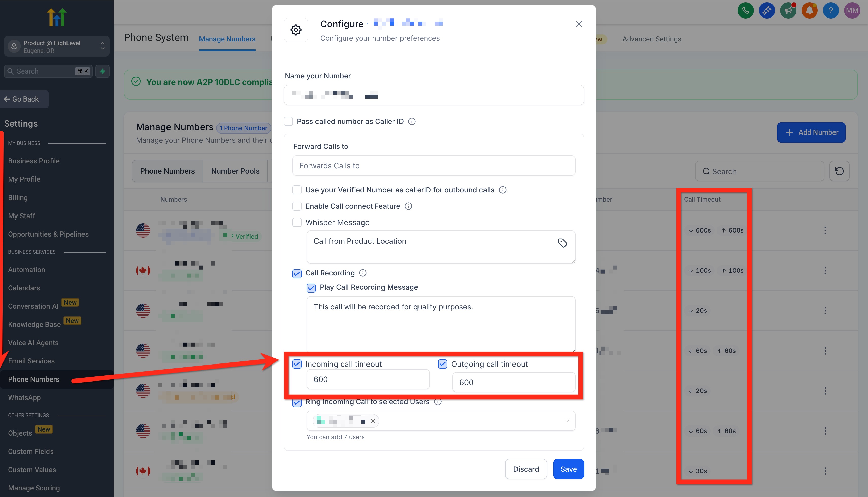The height and width of the screenshot is (497, 868).
Task: Click the refresh icon beside the search box
Action: pos(839,171)
